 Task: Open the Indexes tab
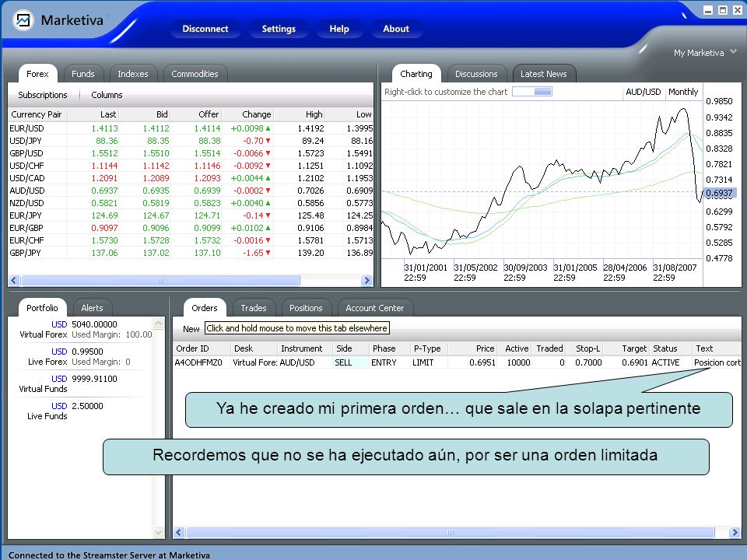pos(133,74)
